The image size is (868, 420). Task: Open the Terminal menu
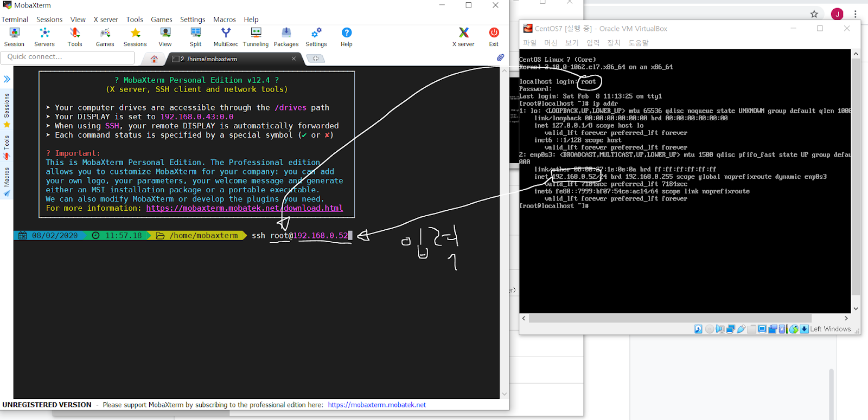15,20
